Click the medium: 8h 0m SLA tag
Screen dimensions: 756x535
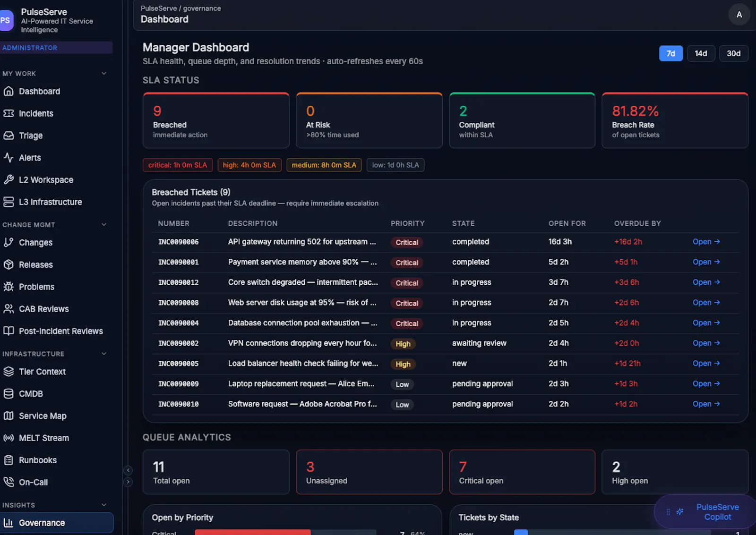(x=324, y=165)
